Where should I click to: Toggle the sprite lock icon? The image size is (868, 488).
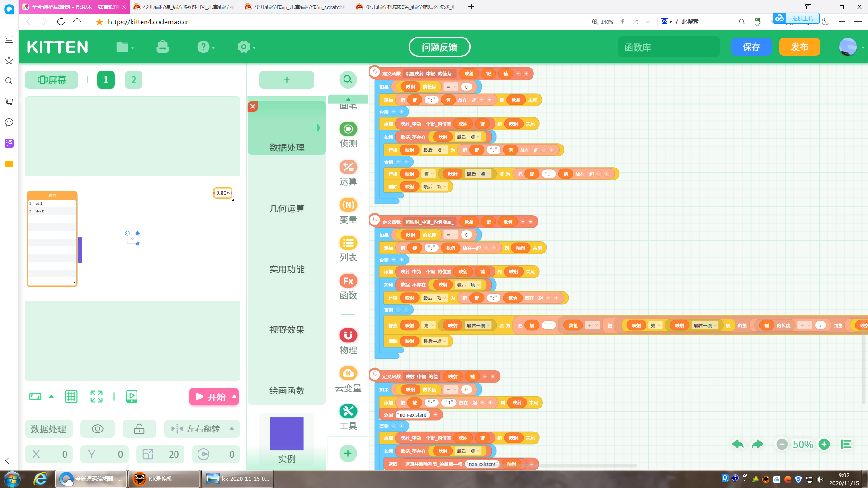[139, 429]
